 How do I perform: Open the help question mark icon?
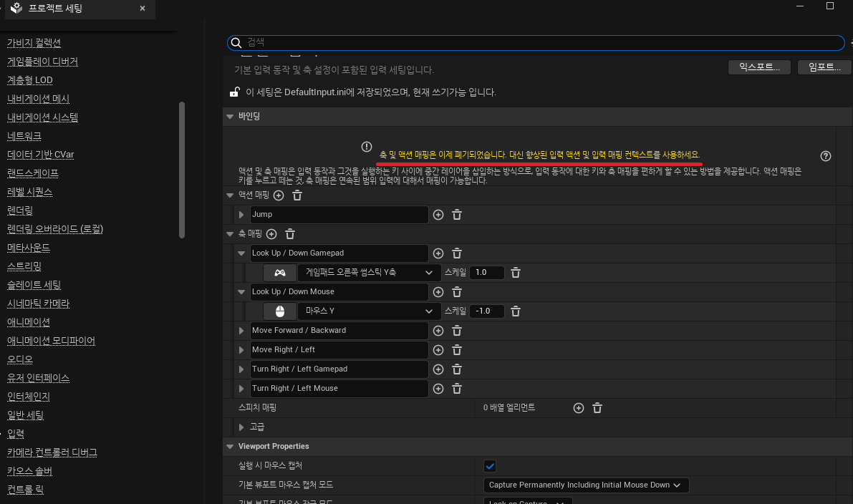tap(825, 156)
